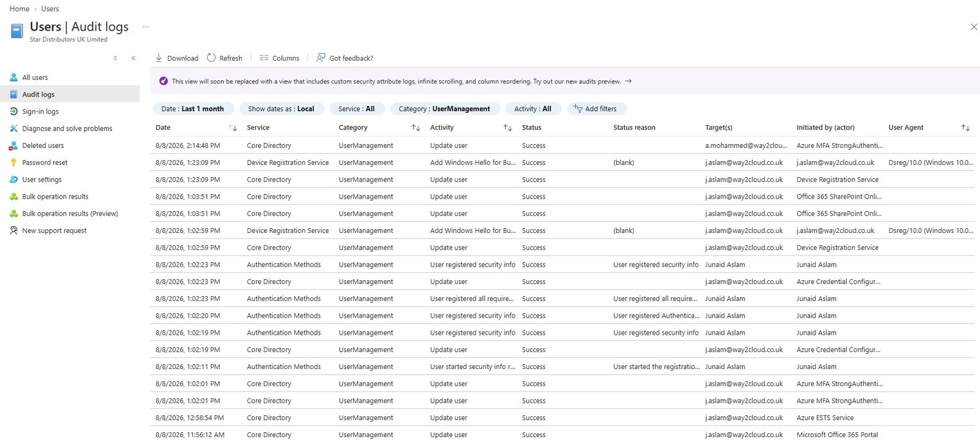Navigate to Home breadcrumb
The height and width of the screenshot is (442, 980).
coord(20,9)
